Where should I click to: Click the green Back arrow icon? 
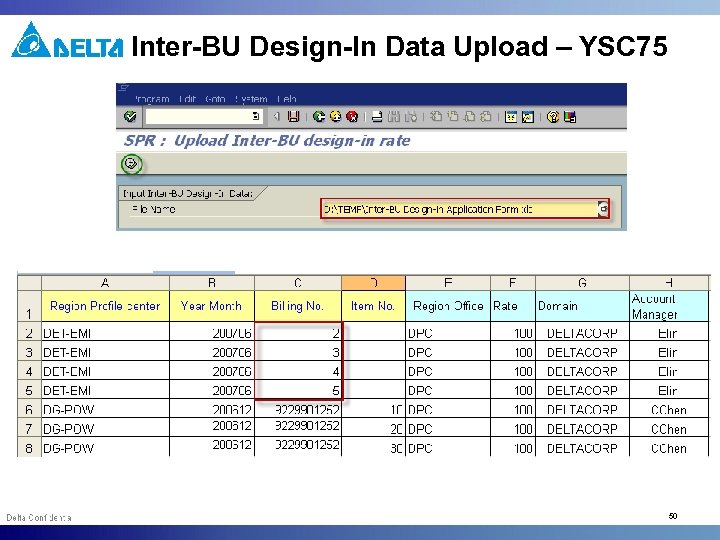pyautogui.click(x=319, y=117)
